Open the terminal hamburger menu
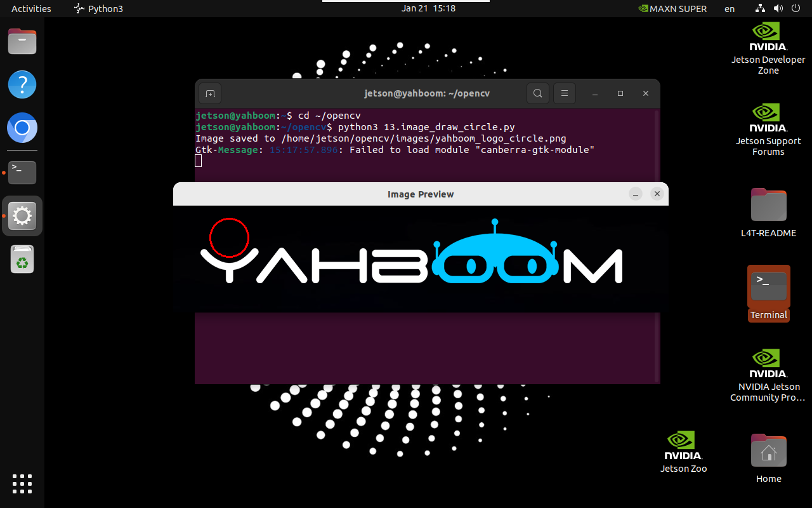812x508 pixels. pyautogui.click(x=564, y=93)
